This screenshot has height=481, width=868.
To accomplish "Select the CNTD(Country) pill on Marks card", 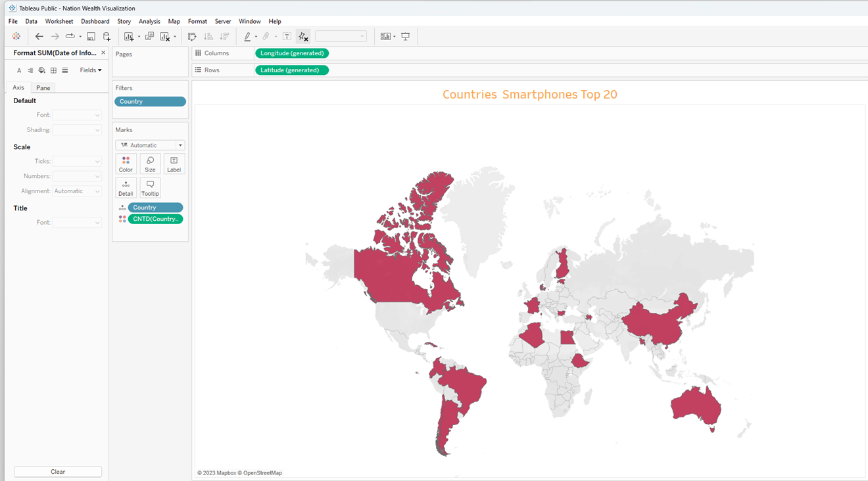I will click(x=155, y=219).
